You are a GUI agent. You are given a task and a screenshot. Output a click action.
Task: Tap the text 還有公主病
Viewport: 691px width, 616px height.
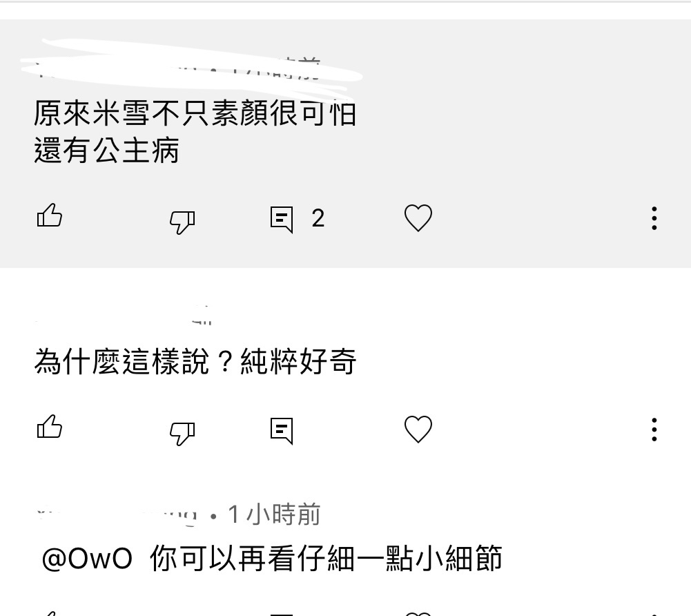point(106,151)
